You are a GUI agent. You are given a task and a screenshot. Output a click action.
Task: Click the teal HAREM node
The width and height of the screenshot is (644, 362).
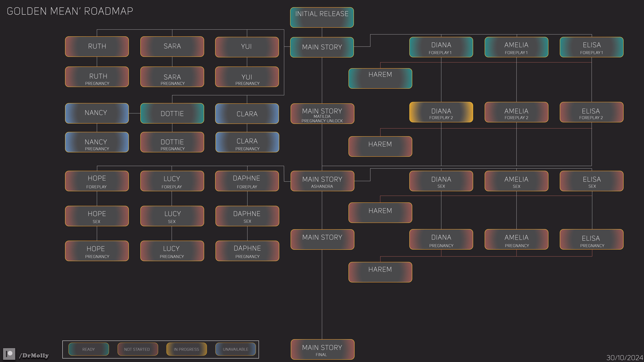click(x=380, y=78)
